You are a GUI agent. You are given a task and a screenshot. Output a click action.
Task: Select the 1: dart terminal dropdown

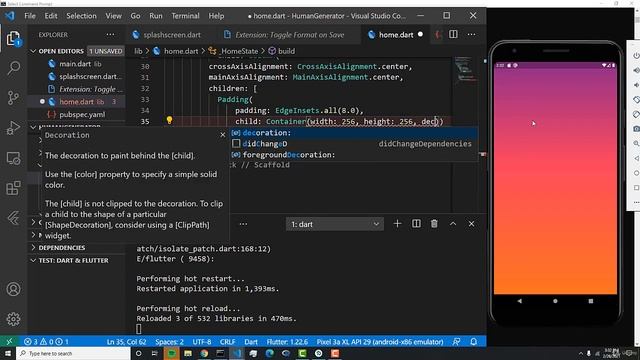coord(335,224)
